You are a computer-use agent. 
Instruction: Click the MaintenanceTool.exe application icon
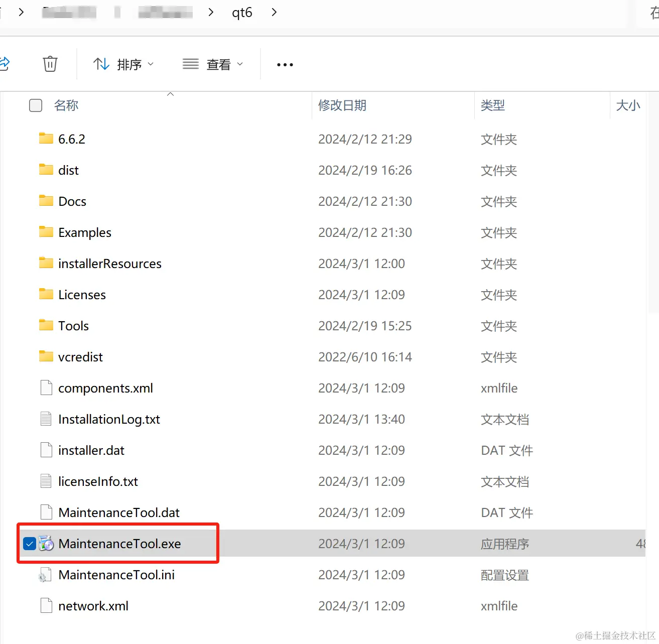point(46,544)
